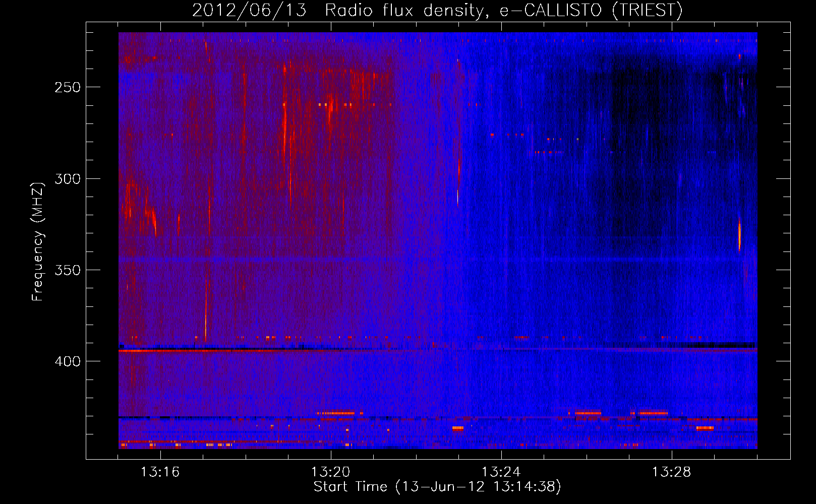
Task: Click the 'Frequency (MHZ)' axis title
Action: (38, 241)
